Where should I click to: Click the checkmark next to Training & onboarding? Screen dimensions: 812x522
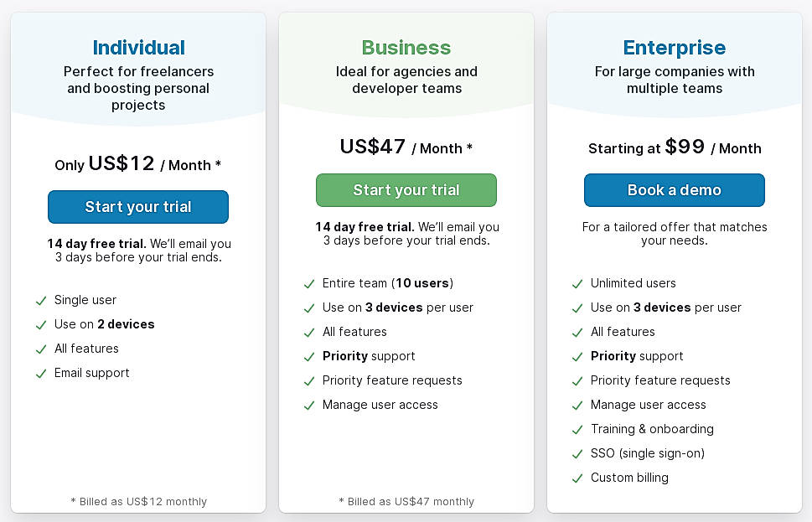click(577, 430)
